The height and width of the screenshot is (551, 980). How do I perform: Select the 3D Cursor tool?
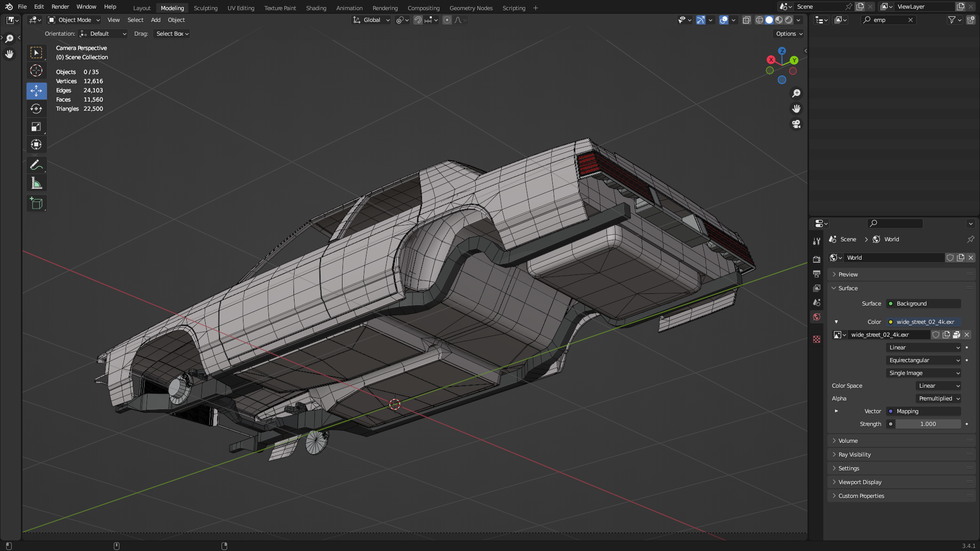[36, 70]
